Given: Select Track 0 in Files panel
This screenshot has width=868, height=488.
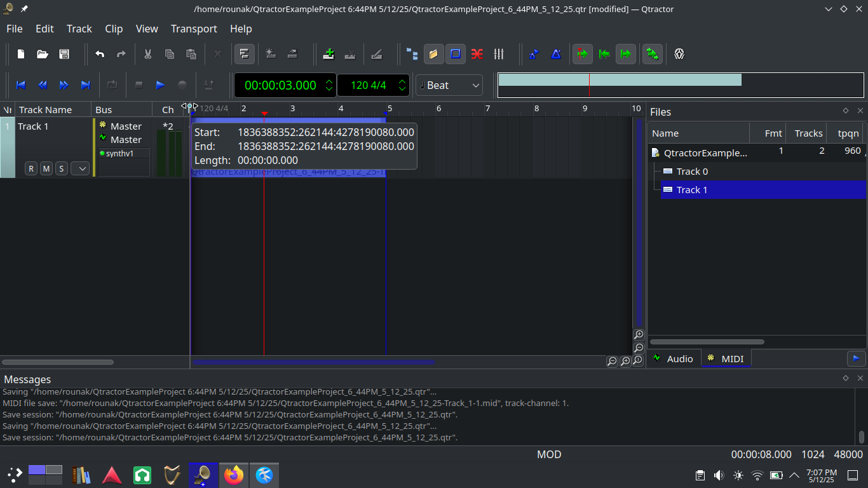Looking at the screenshot, I should [x=692, y=172].
